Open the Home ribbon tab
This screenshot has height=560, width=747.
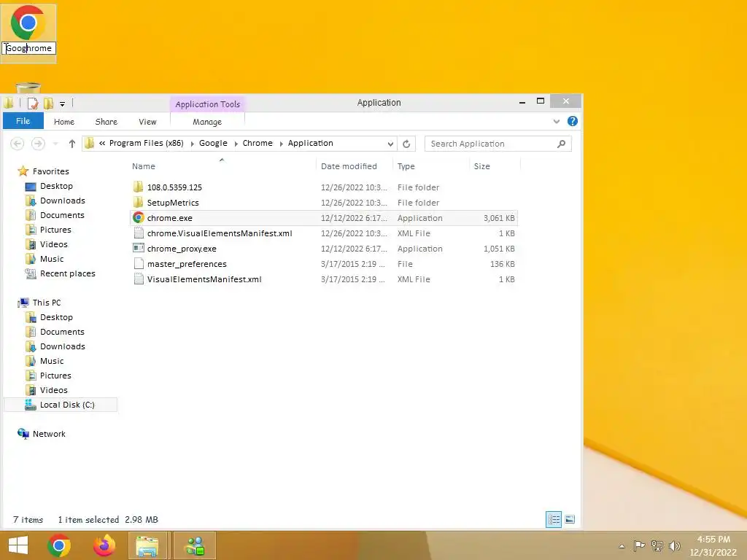[x=64, y=122]
